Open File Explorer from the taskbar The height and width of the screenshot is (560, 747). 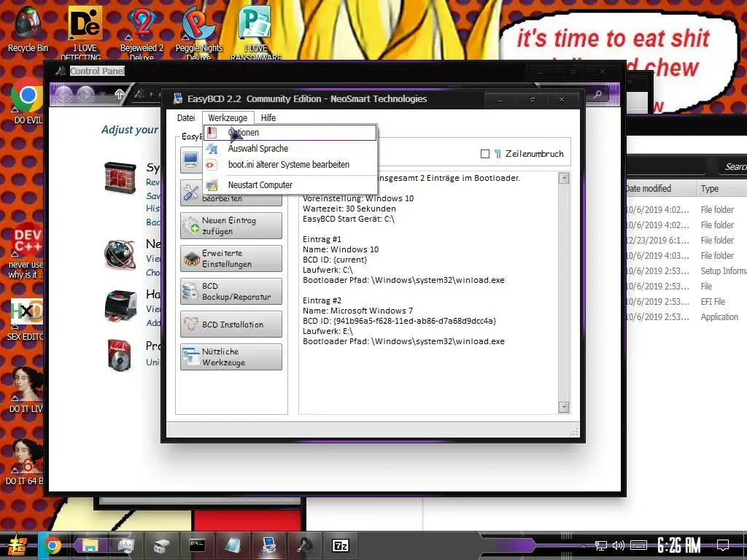click(88, 545)
